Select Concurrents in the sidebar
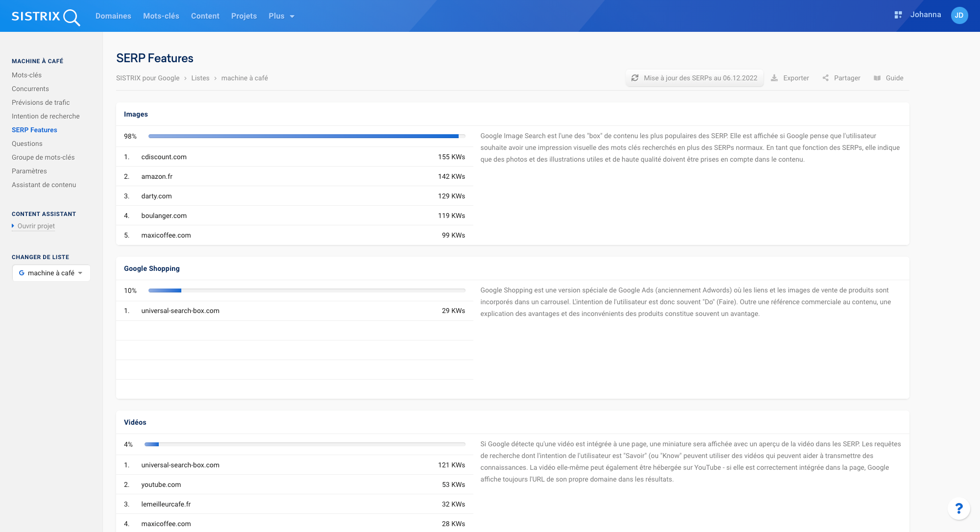 pos(30,89)
